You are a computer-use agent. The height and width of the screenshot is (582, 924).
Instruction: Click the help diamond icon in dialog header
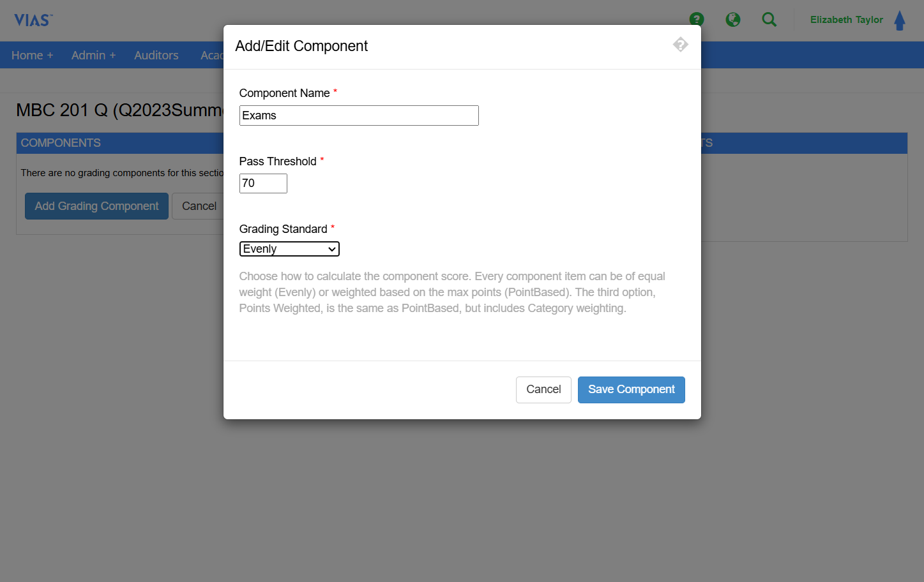tap(681, 44)
